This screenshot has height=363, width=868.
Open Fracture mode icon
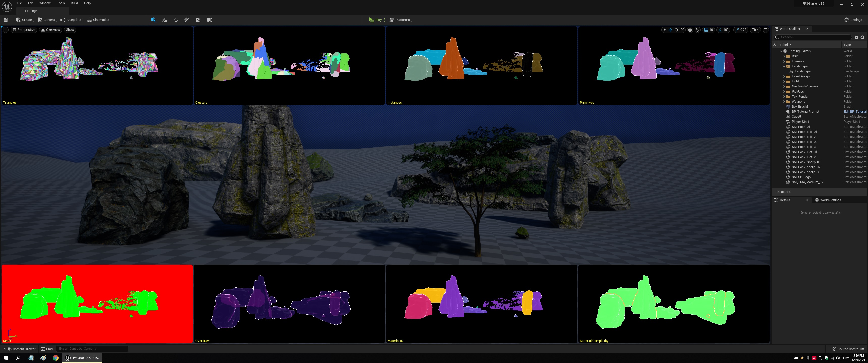click(x=198, y=20)
